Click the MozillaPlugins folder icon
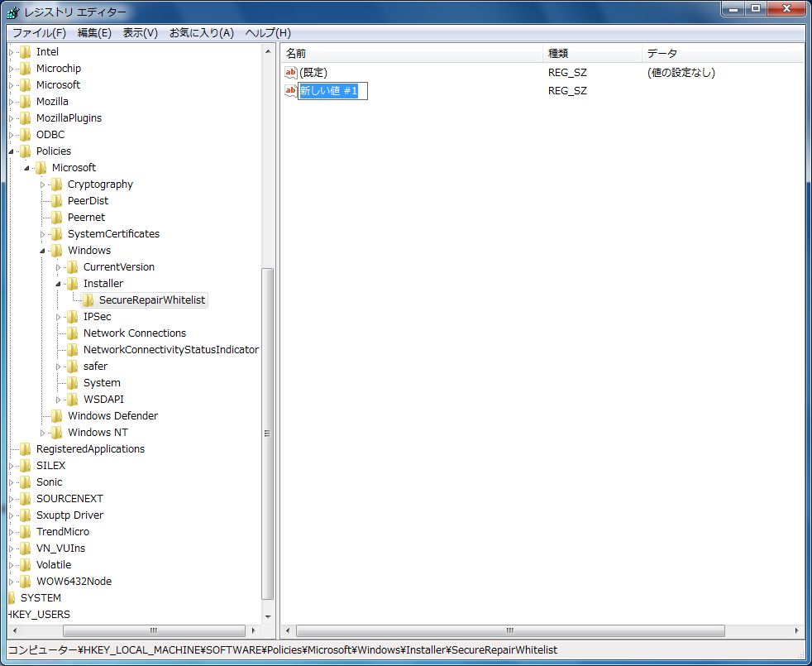This screenshot has height=666, width=812. (x=26, y=118)
